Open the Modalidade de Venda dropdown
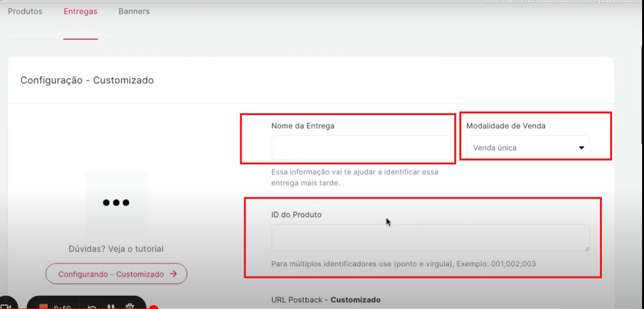The image size is (644, 309). pos(528,148)
